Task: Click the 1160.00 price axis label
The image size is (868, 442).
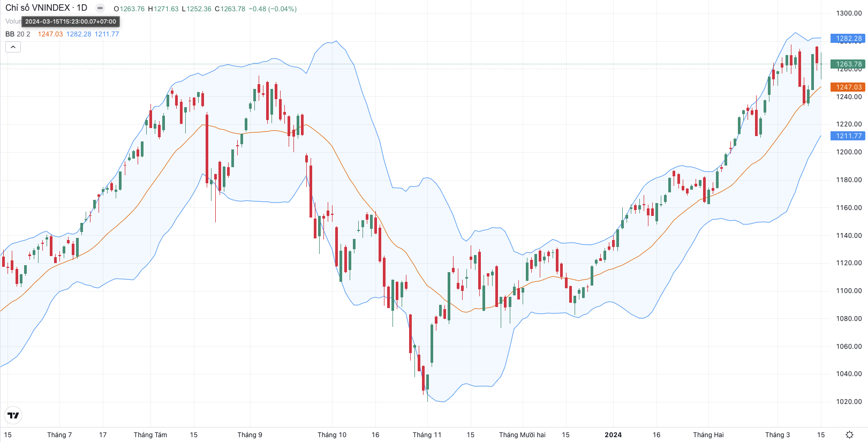Action: coord(849,208)
